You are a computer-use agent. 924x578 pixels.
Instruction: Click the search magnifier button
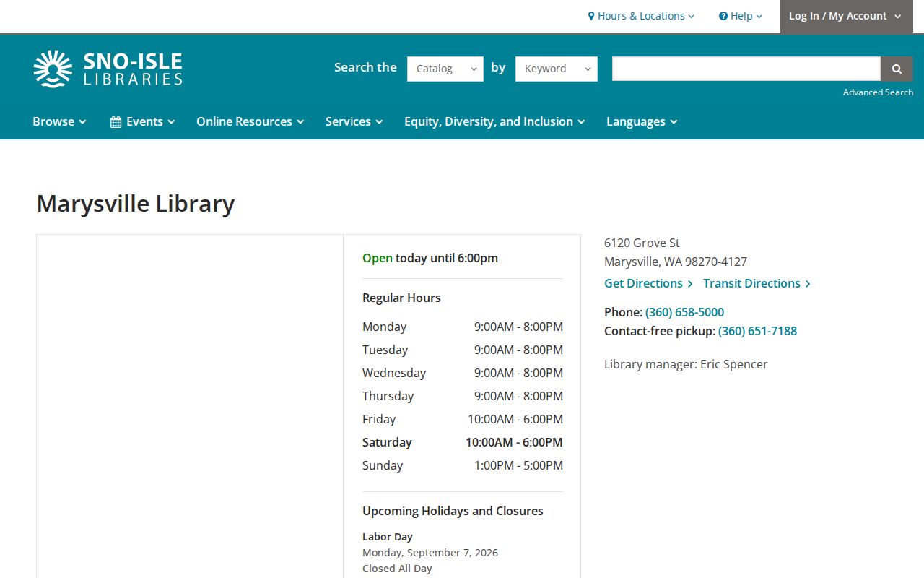[x=897, y=69]
